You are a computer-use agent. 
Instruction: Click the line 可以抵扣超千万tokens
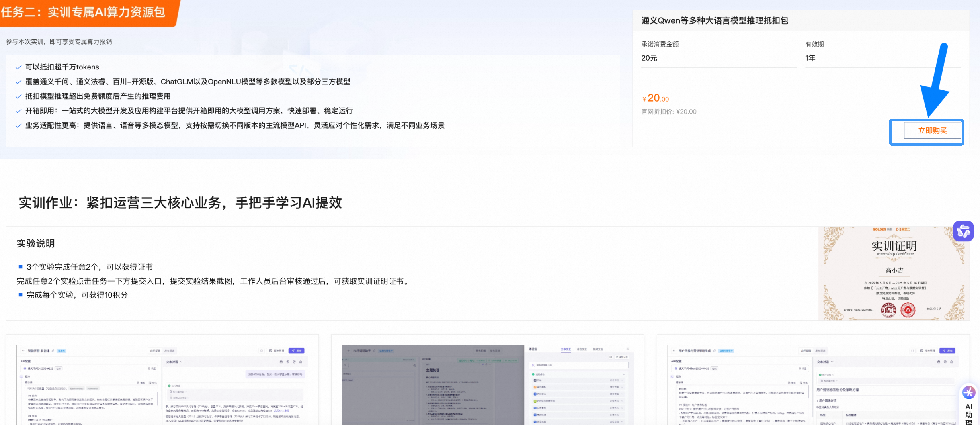62,67
